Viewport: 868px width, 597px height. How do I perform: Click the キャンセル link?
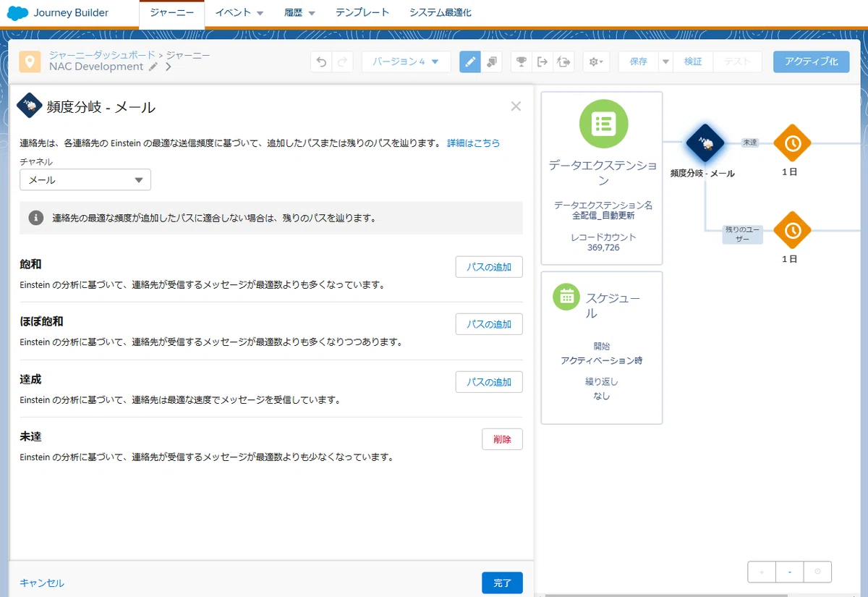(42, 583)
